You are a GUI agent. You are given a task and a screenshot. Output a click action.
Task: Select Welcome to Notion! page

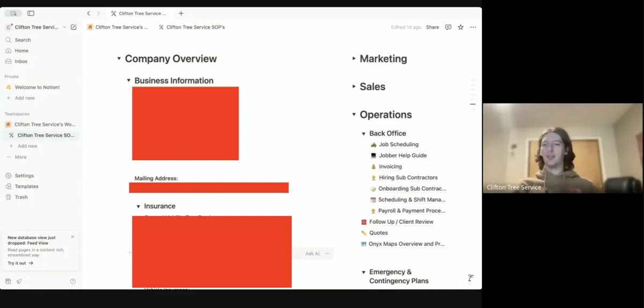click(x=37, y=87)
